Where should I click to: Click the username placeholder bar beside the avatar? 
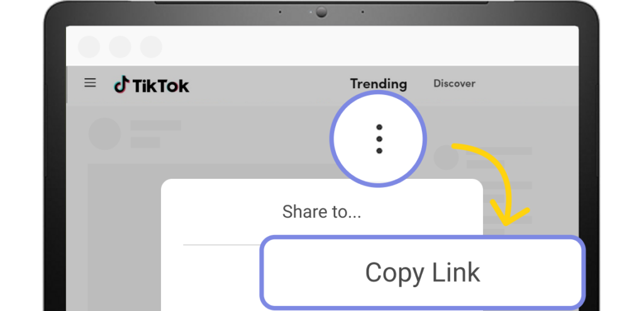coord(156,125)
